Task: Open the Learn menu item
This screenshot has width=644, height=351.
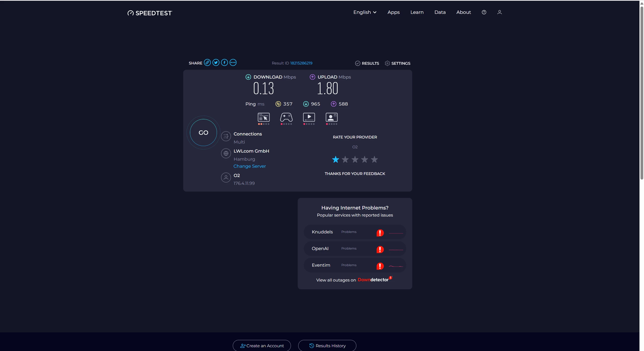Action: point(417,12)
